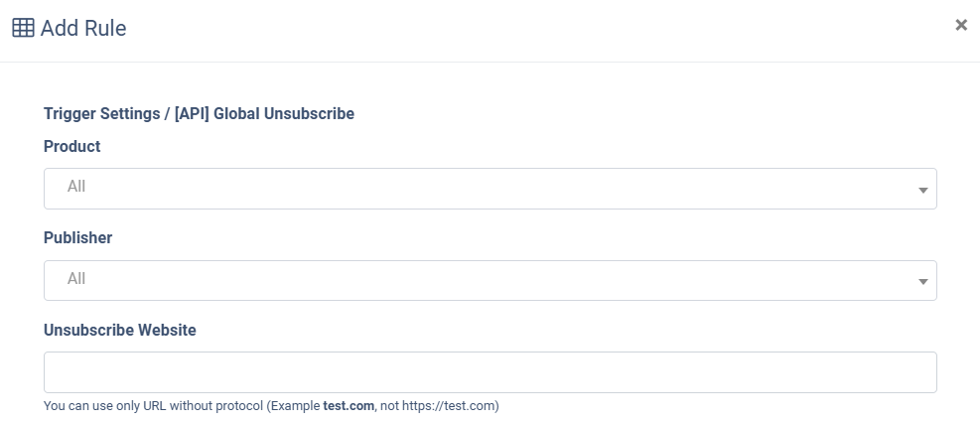Click the [API] Global Unsubscribe heading text
Screen dimensions: 980x424
264,114
